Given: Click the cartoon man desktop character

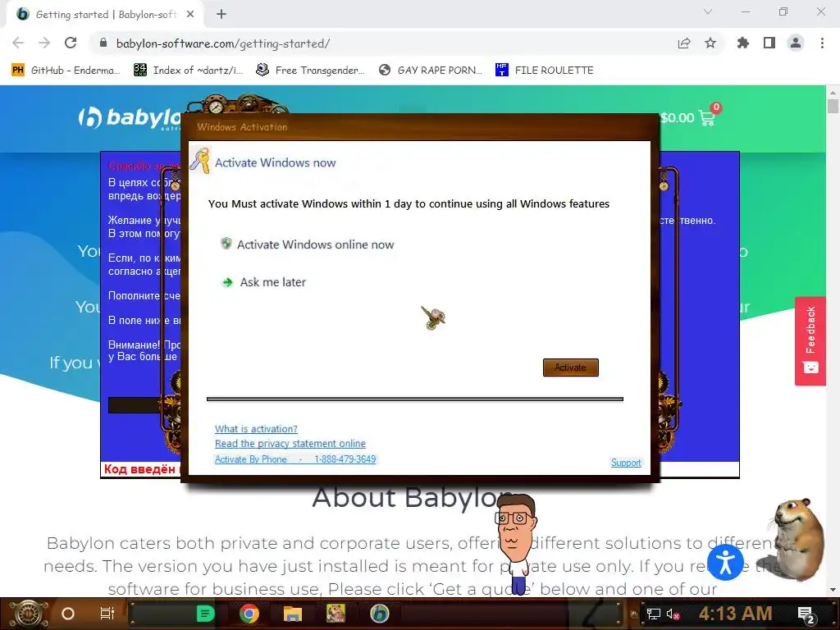Looking at the screenshot, I should 515,543.
